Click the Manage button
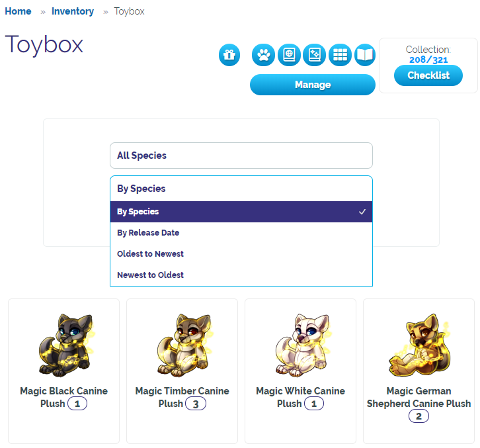 (x=313, y=85)
